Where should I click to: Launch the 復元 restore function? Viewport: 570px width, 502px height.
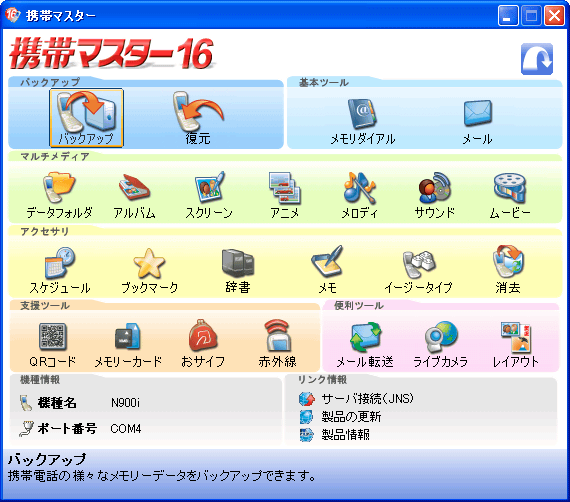pyautogui.click(x=198, y=118)
